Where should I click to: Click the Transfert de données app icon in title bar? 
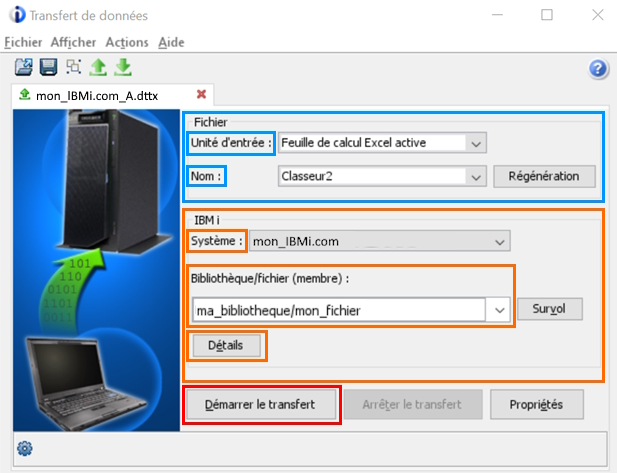click(17, 15)
